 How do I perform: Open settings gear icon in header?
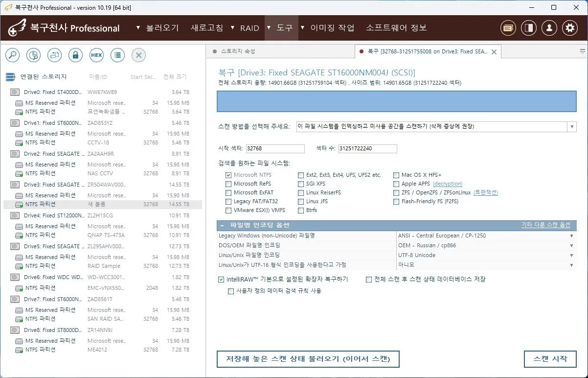[x=570, y=28]
